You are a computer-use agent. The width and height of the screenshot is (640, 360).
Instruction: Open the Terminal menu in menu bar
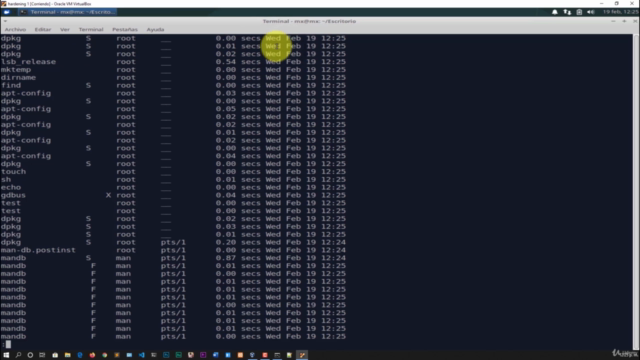point(91,29)
